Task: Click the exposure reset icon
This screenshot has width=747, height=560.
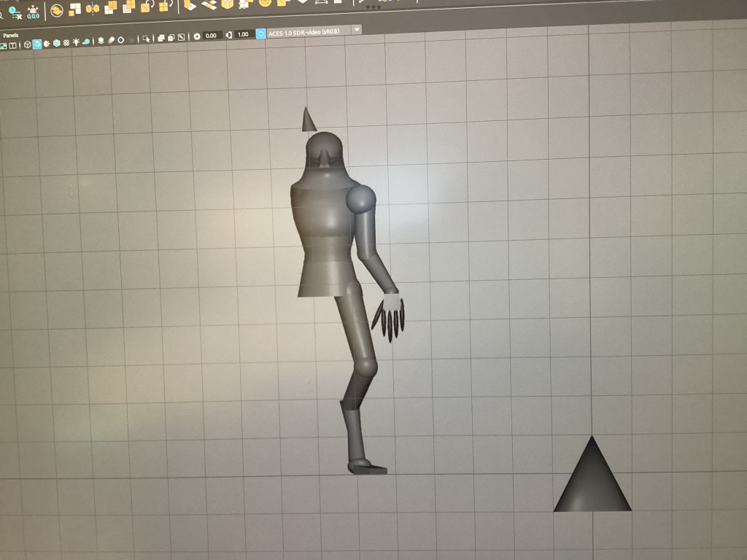Action: (196, 36)
